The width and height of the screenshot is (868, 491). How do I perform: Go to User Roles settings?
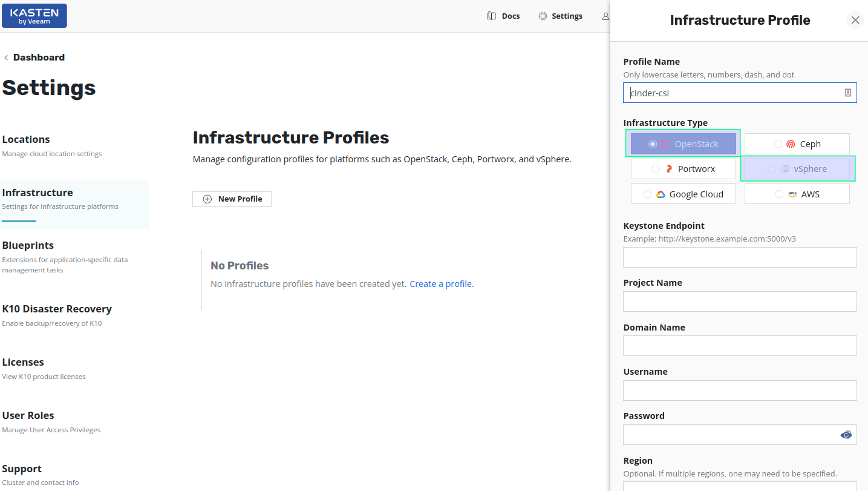[x=75, y=422]
